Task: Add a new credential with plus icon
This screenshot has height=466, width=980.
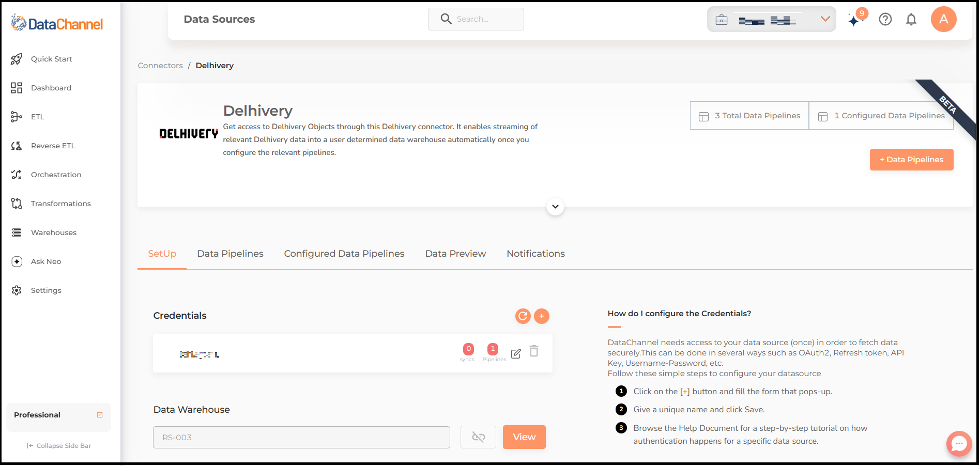Action: point(542,316)
